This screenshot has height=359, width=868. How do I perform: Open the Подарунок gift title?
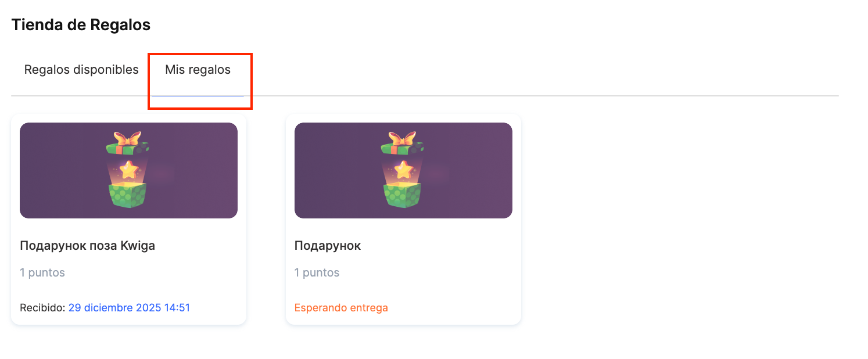click(328, 246)
